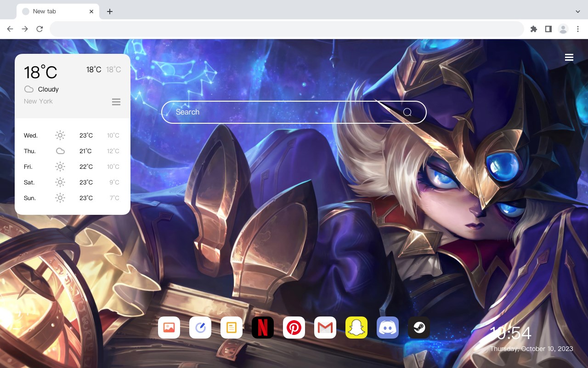The width and height of the screenshot is (588, 368).
Task: Click the 10:54 clock display
Action: 510,333
